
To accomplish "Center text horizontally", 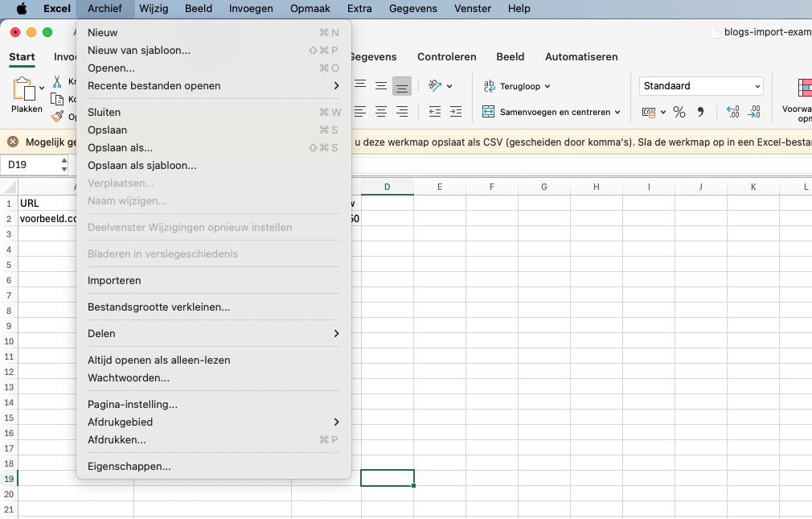I will coord(381,111).
